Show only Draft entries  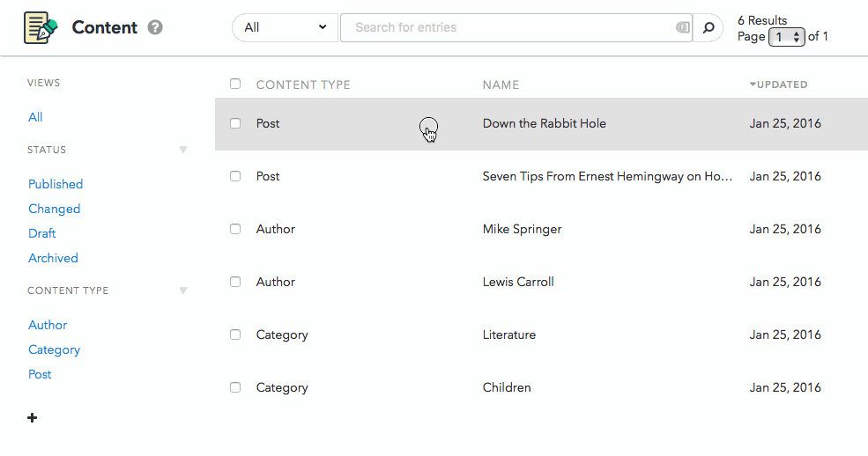tap(42, 233)
